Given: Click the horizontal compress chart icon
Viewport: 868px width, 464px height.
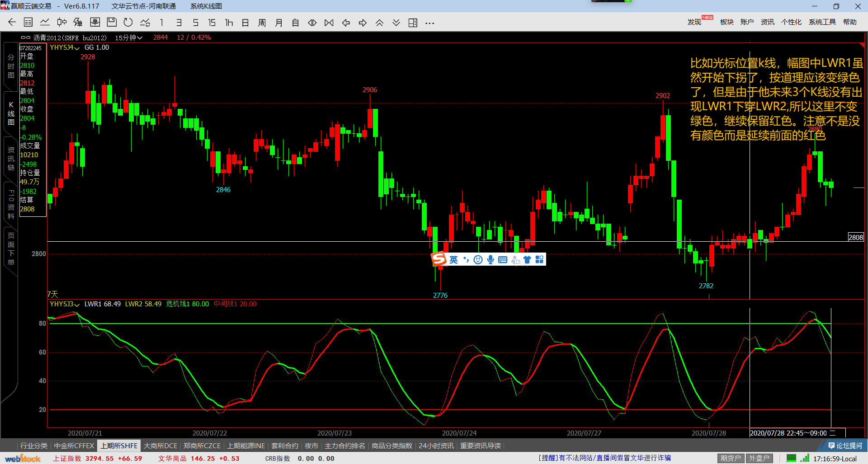Looking at the screenshot, I should click(x=329, y=23).
